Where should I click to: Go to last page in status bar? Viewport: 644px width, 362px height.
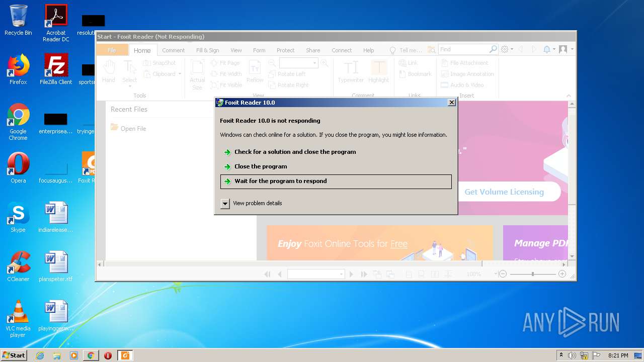[x=364, y=274]
